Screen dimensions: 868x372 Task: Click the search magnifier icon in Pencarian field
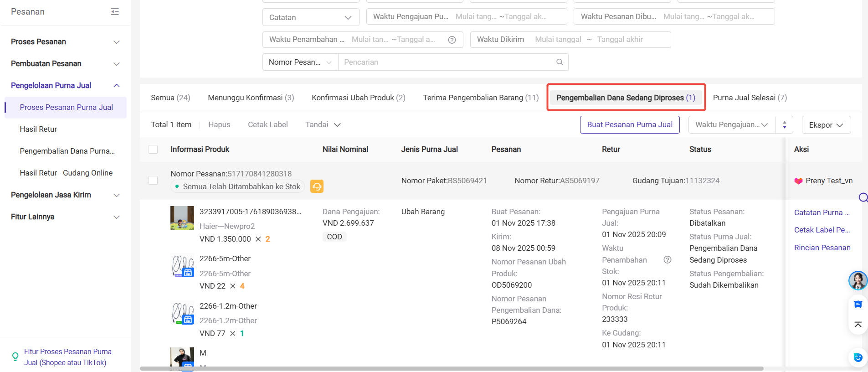(x=560, y=62)
